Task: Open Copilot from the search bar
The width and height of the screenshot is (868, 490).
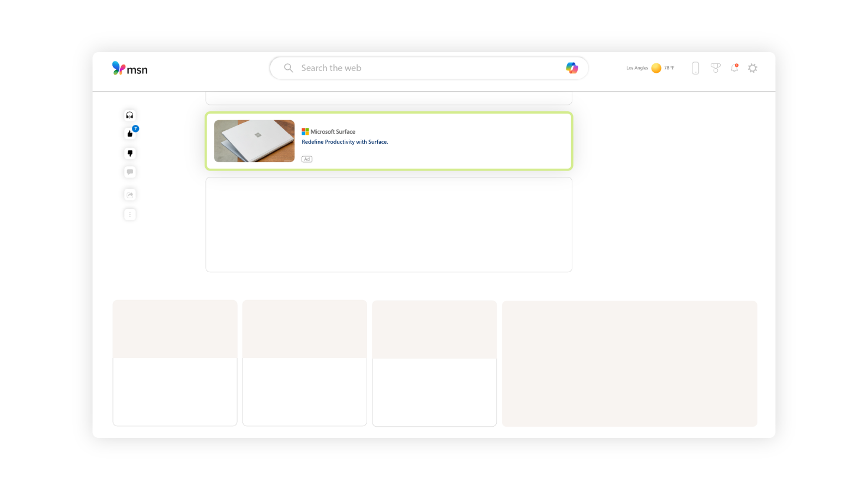Action: click(572, 68)
